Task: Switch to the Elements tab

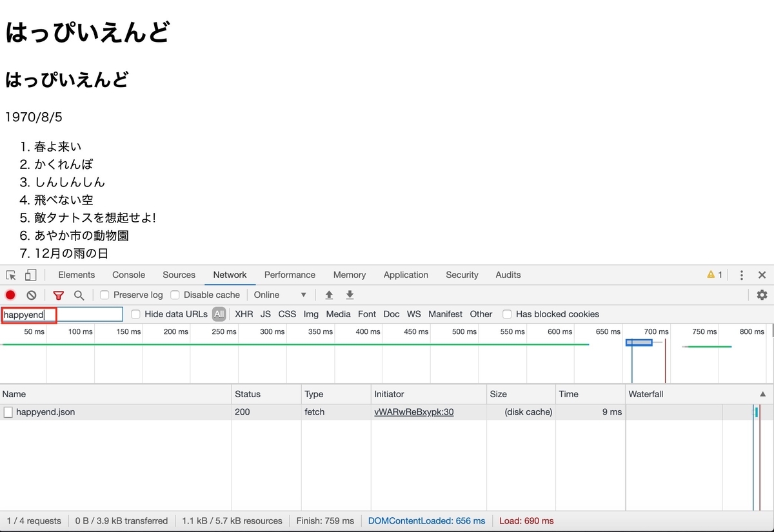Action: coord(77,275)
